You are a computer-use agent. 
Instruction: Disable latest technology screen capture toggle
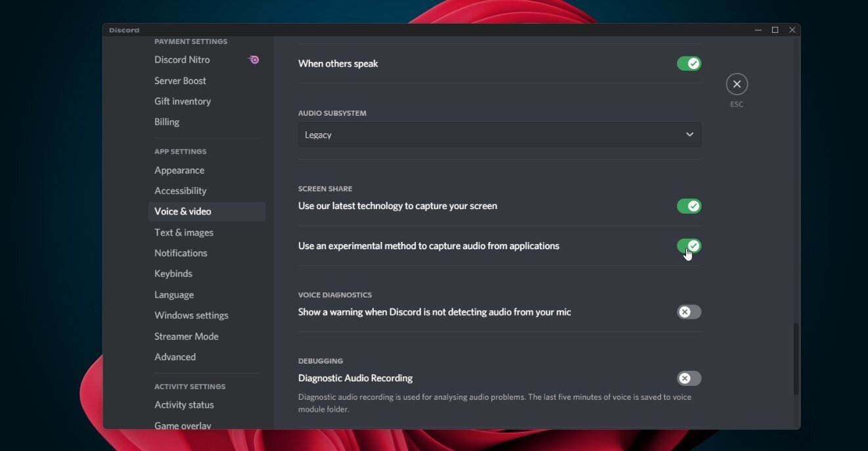689,206
